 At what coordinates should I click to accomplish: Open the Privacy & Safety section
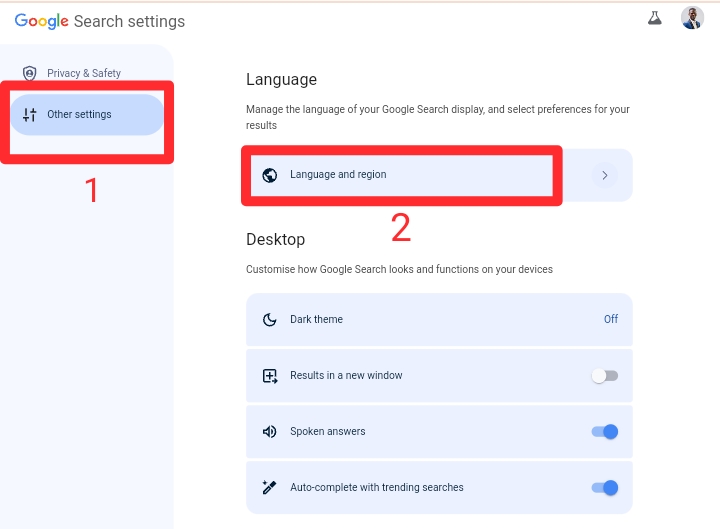point(84,73)
